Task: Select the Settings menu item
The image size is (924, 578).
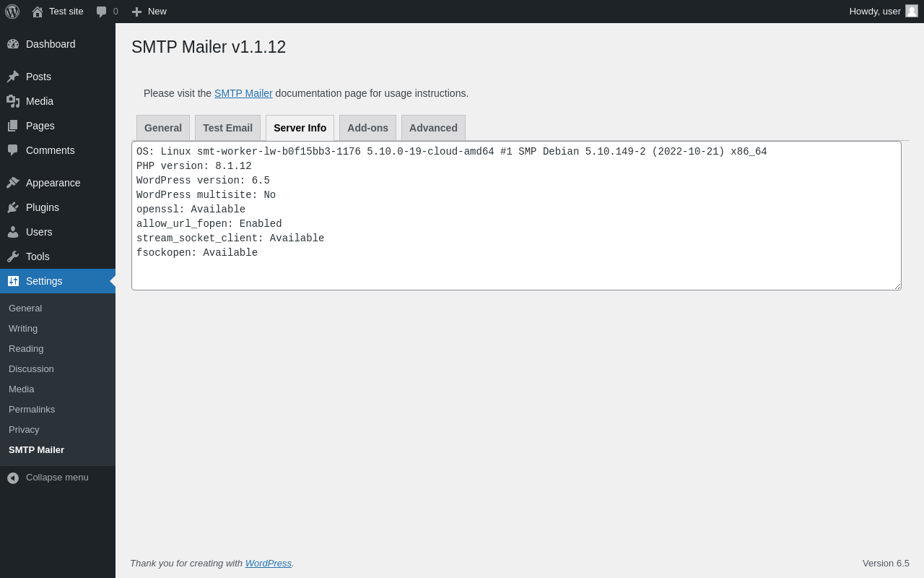Action: 58,281
